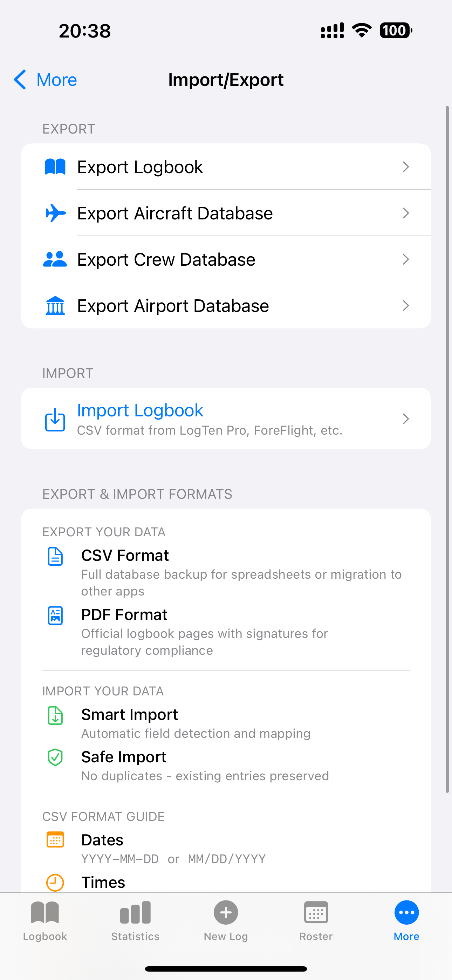The image size is (452, 980).
Task: Tap the green Smart Import icon
Action: click(55, 715)
